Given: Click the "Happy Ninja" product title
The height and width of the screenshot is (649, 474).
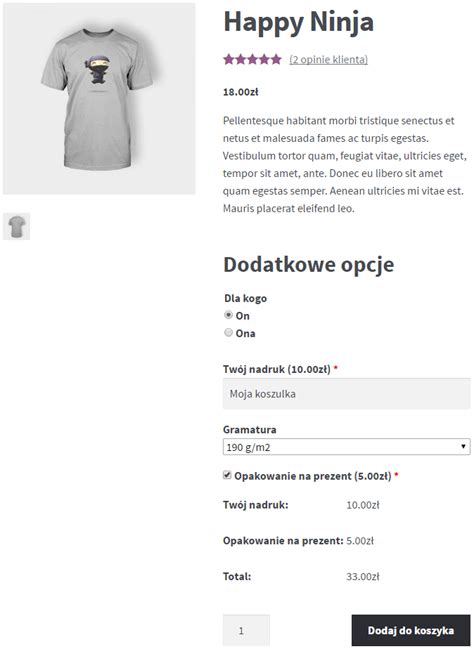Looking at the screenshot, I should click(x=298, y=22).
